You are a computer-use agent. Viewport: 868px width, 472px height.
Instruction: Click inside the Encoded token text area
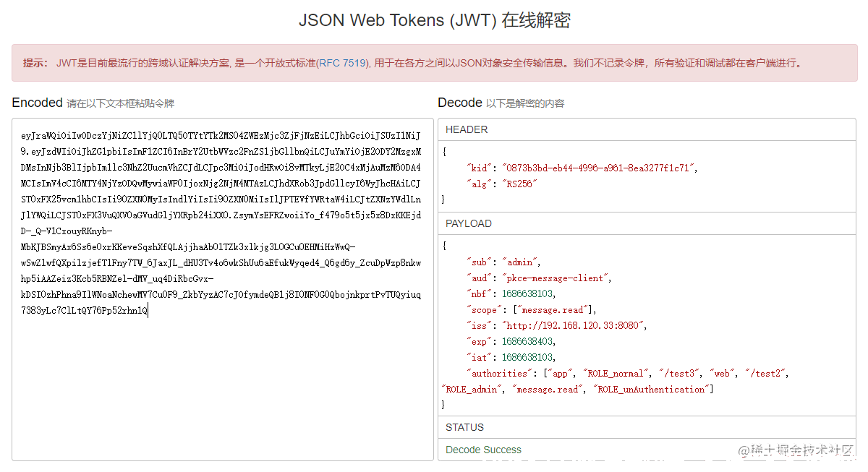pyautogui.click(x=223, y=289)
